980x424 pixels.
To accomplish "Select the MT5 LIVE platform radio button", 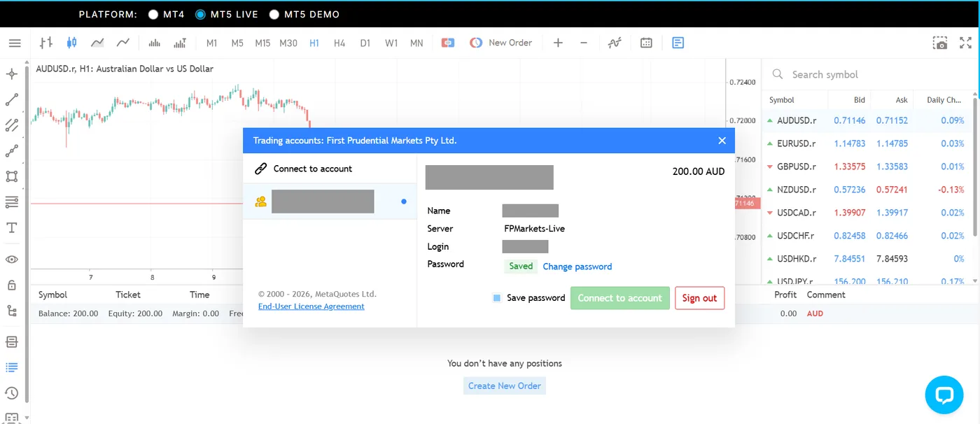I will click(x=200, y=14).
